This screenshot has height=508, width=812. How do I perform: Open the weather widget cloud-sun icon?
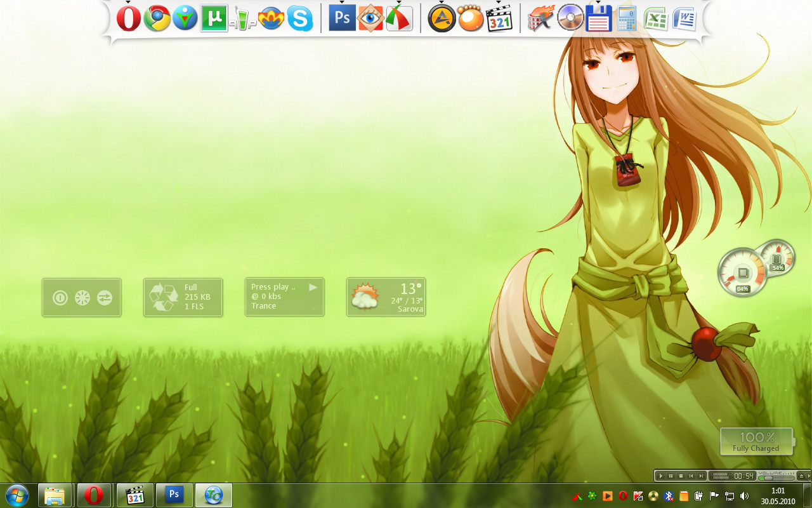pos(365,297)
